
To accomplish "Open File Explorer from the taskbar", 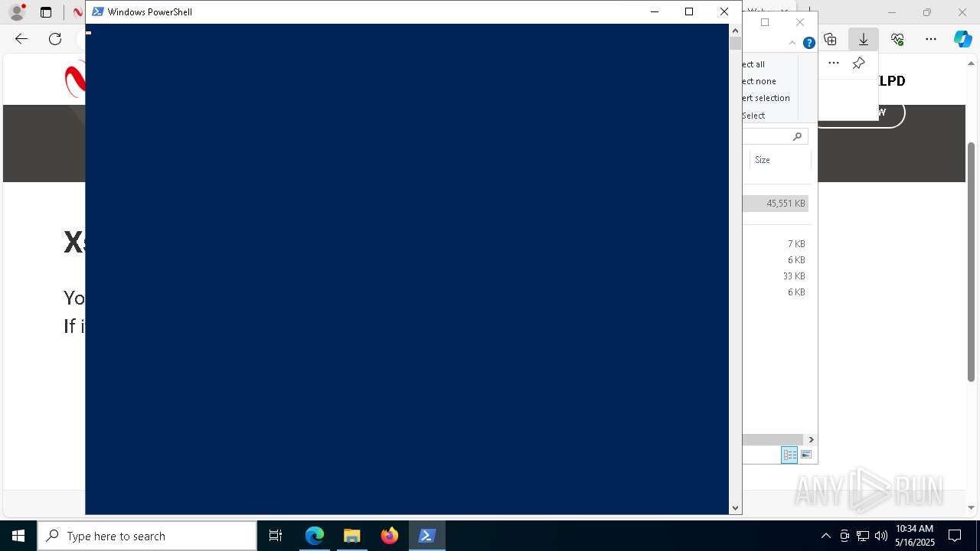I will [x=351, y=536].
